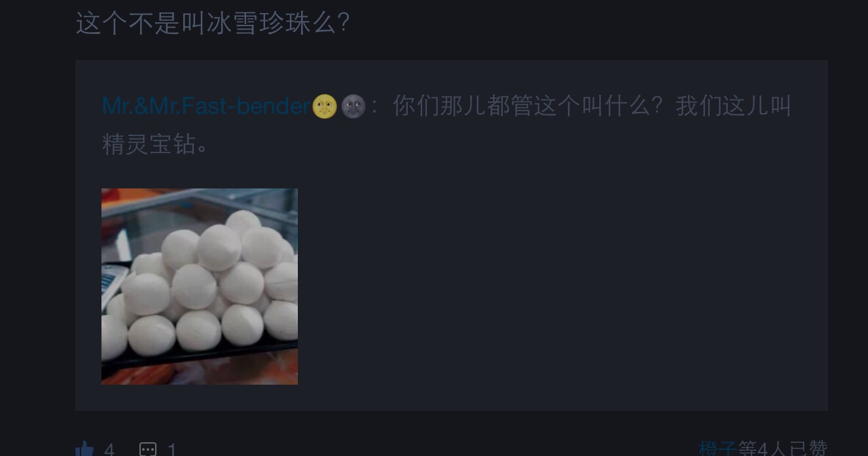The image size is (868, 456).
Task: Click the dark new moon emoji
Action: 353,107
